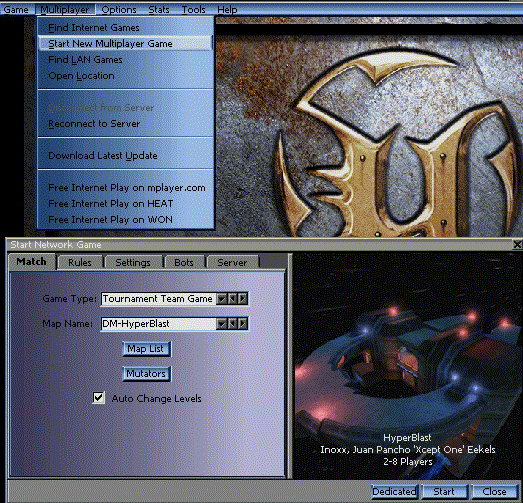Toggle the Auto Change Levels checkbox

point(98,398)
